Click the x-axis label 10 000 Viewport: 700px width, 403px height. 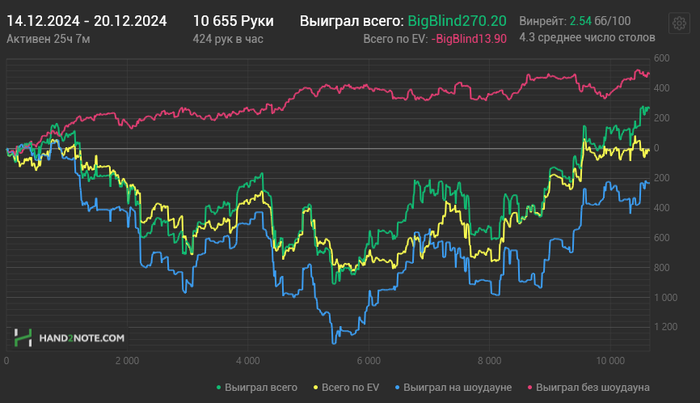point(611,361)
